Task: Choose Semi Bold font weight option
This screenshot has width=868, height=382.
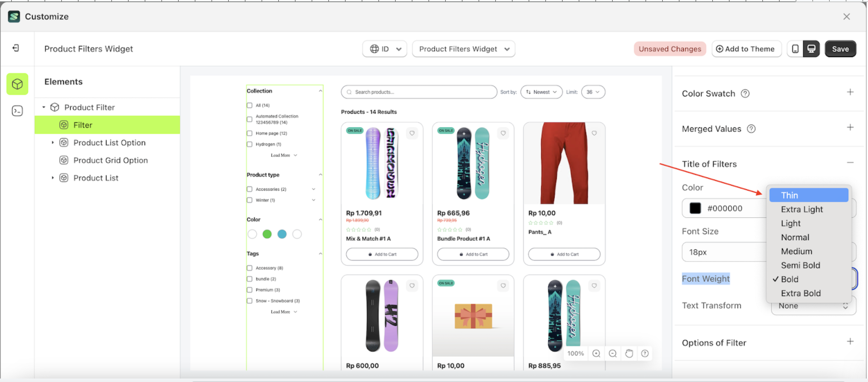Action: coord(800,265)
